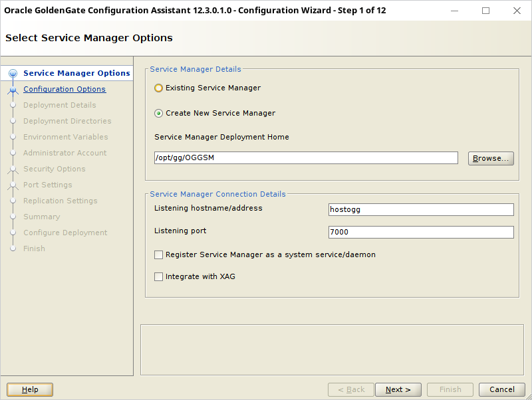
Task: Click the Deployment Details step label
Action: [60, 105]
